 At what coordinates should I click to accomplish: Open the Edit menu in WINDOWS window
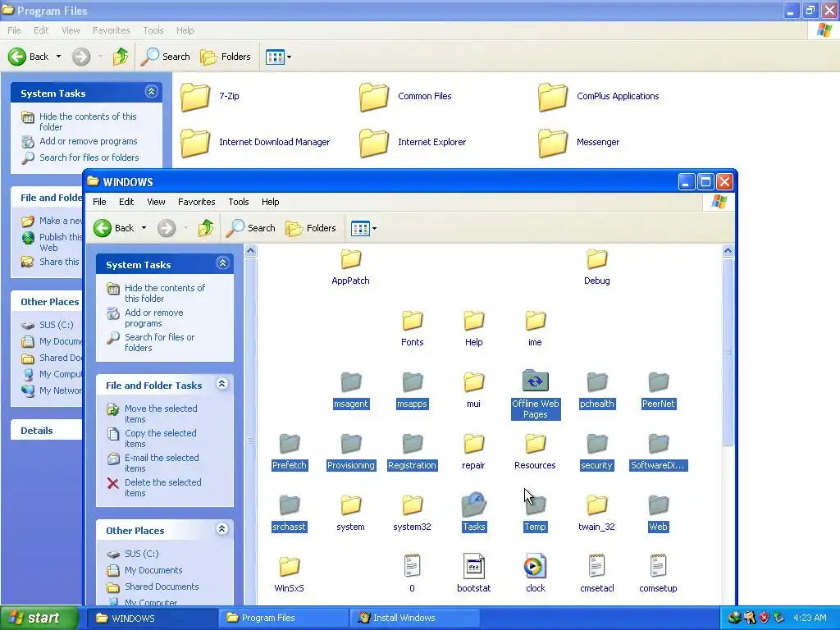click(126, 202)
